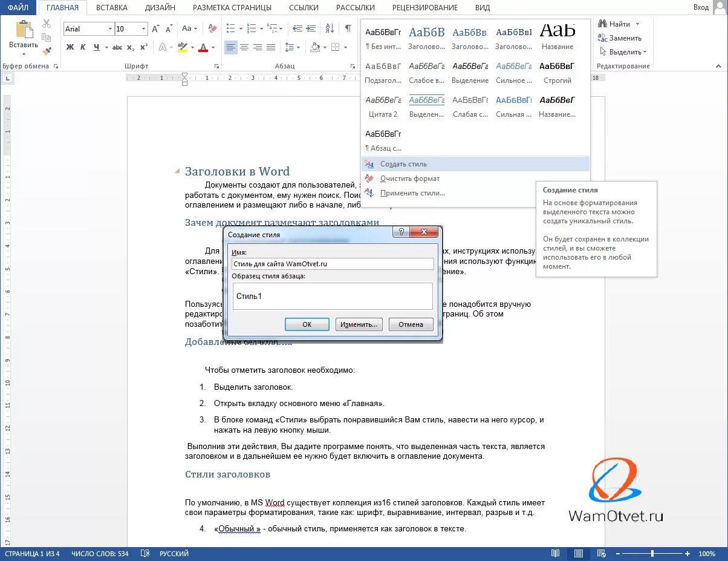Open the ФАЙЛ tab
This screenshot has height=561, width=728.
click(18, 7)
